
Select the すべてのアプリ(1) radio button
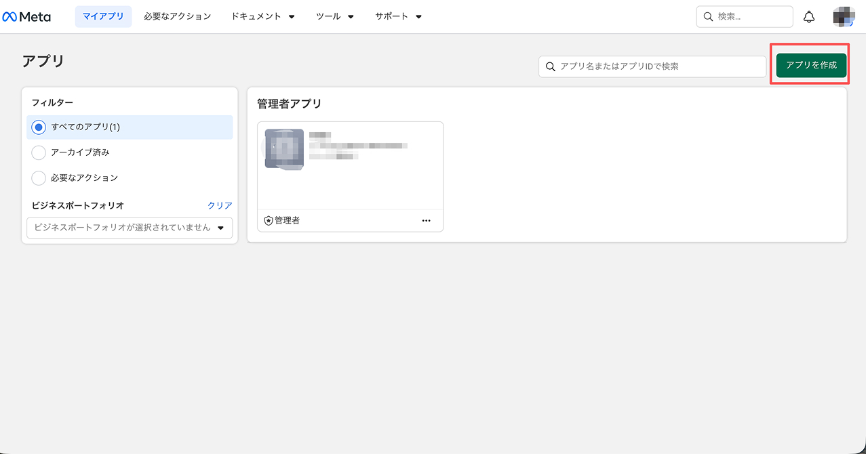point(39,127)
